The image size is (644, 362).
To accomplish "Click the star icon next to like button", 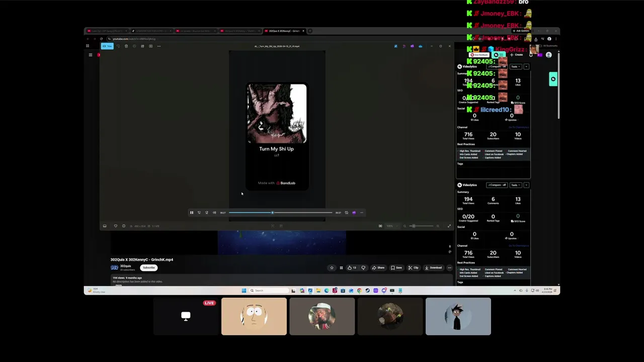I will tap(332, 267).
